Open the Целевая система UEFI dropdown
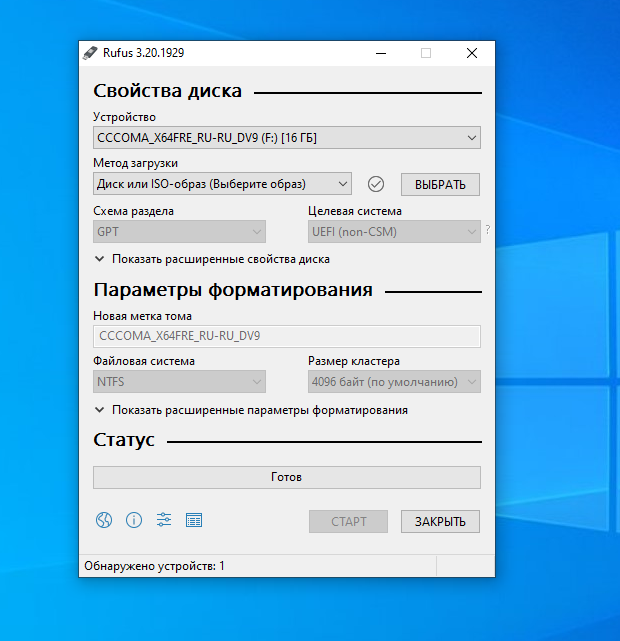620x641 pixels. [394, 232]
